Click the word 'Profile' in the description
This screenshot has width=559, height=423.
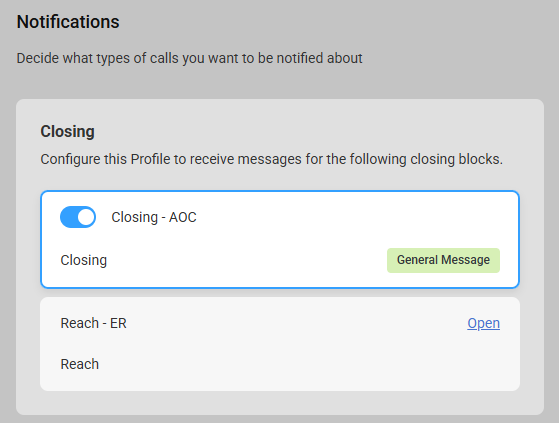(150, 159)
